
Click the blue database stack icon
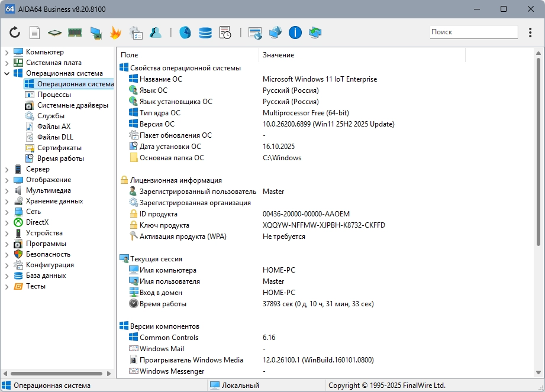[205, 33]
